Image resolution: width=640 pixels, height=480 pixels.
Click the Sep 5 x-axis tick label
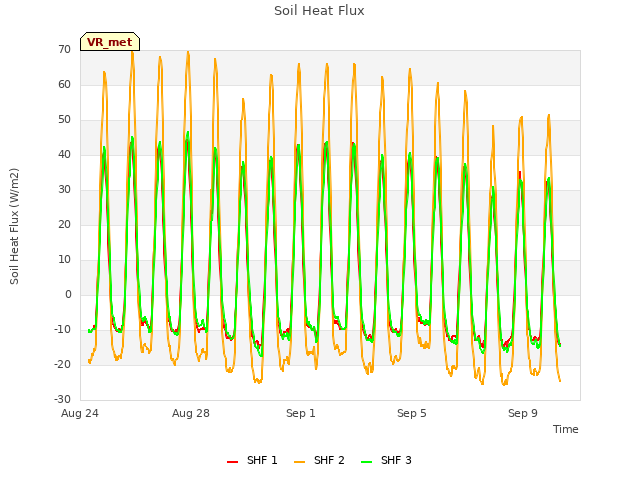point(412,413)
